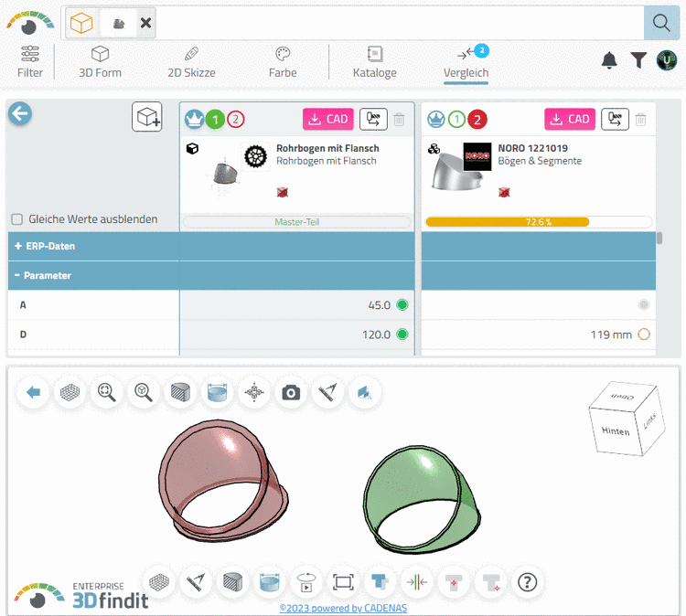The image size is (686, 616).
Task: Select the Vergleich tab
Action: [466, 63]
